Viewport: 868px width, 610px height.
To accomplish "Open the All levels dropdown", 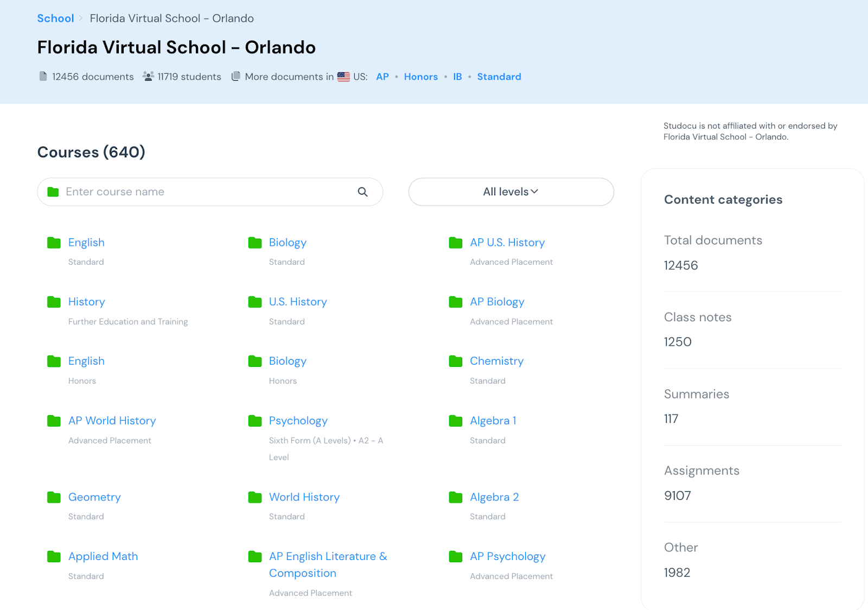I will coord(510,192).
